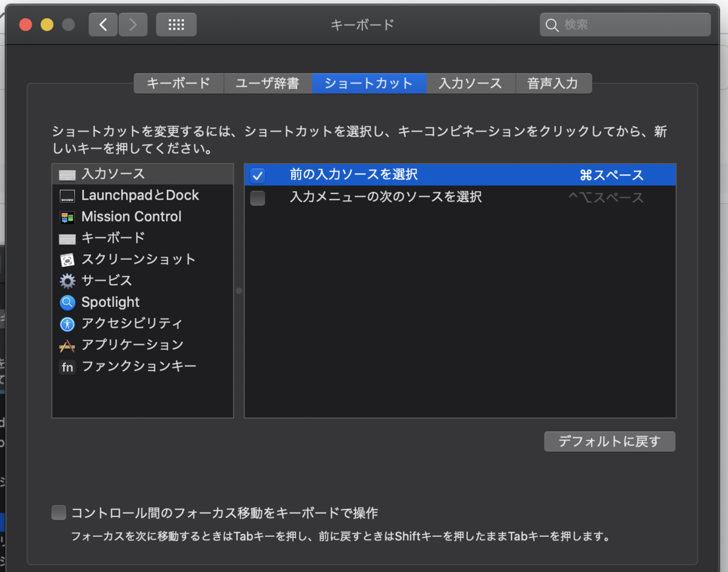Select キーボード in the category list
728x572 pixels.
(x=143, y=238)
